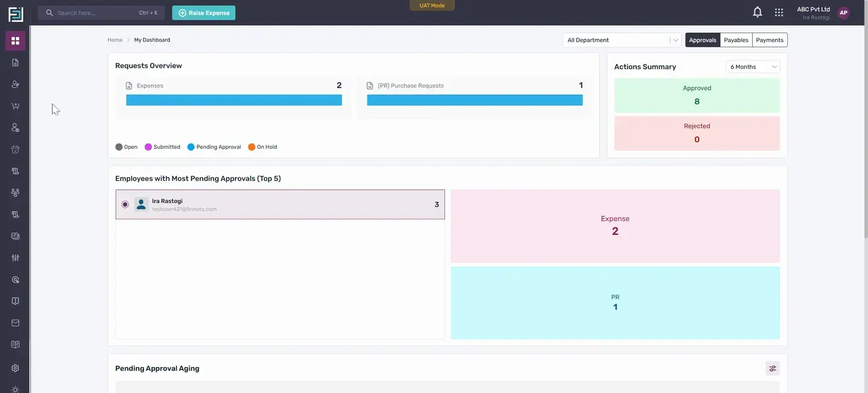Image resolution: width=868 pixels, height=393 pixels.
Task: Select the Ira Rastogi radio button
Action: coord(125,204)
